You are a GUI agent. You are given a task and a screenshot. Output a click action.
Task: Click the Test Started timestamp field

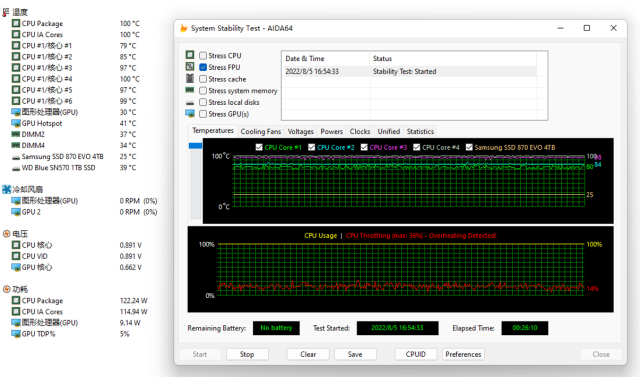tap(397, 328)
